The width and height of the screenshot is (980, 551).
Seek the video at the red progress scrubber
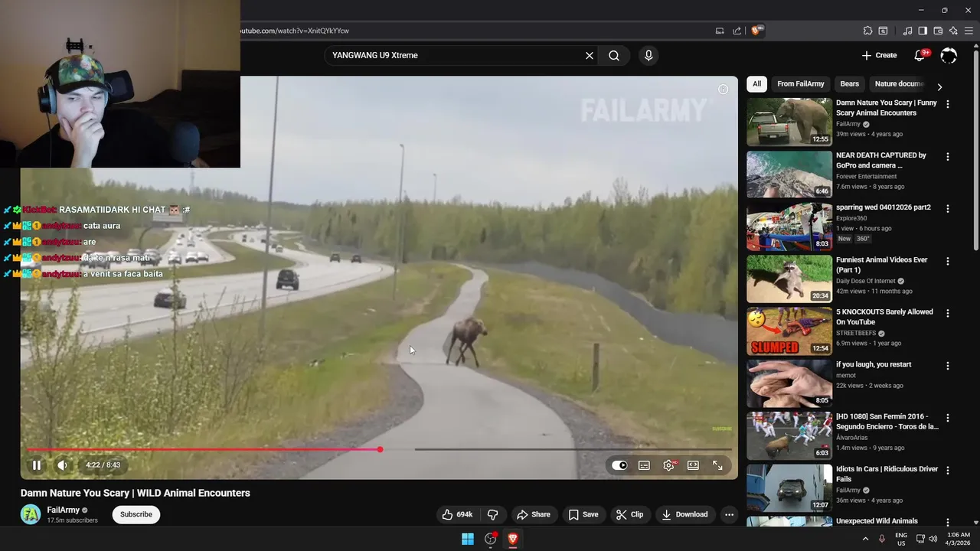pyautogui.click(x=380, y=449)
